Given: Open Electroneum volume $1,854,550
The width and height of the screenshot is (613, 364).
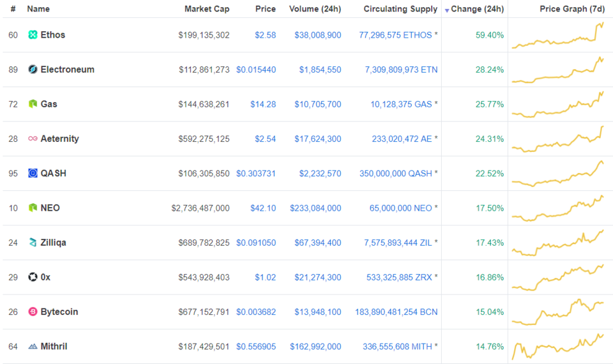Looking at the screenshot, I should [x=320, y=70].
